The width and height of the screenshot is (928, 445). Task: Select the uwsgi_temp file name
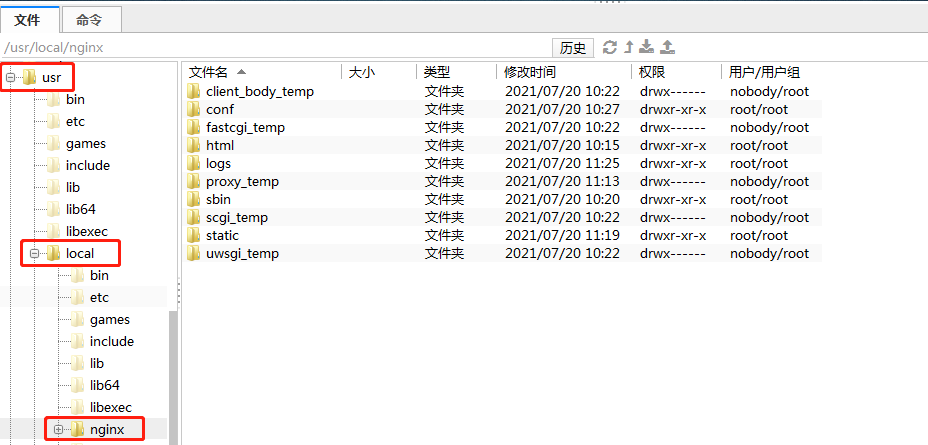pos(243,253)
